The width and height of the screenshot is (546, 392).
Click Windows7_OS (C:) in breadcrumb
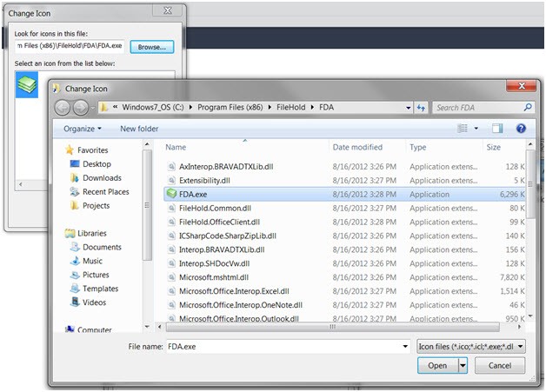click(x=152, y=108)
